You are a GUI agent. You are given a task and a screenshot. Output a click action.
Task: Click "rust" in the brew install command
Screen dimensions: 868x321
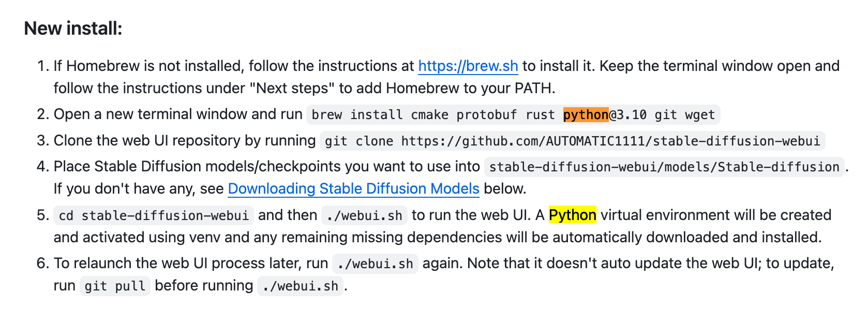click(x=540, y=115)
